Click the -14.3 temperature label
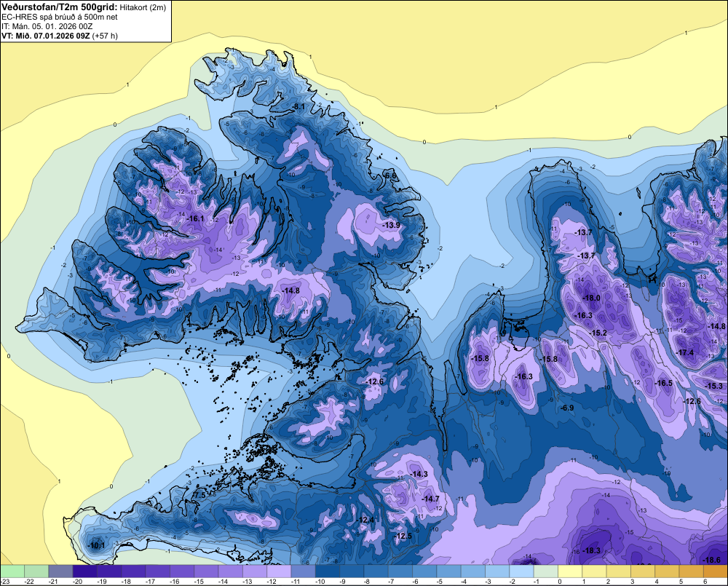 tap(419, 474)
